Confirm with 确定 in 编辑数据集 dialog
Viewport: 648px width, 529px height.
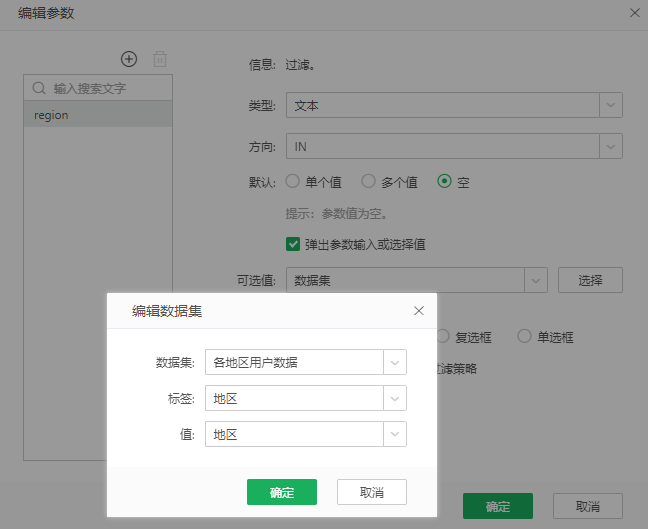(282, 492)
